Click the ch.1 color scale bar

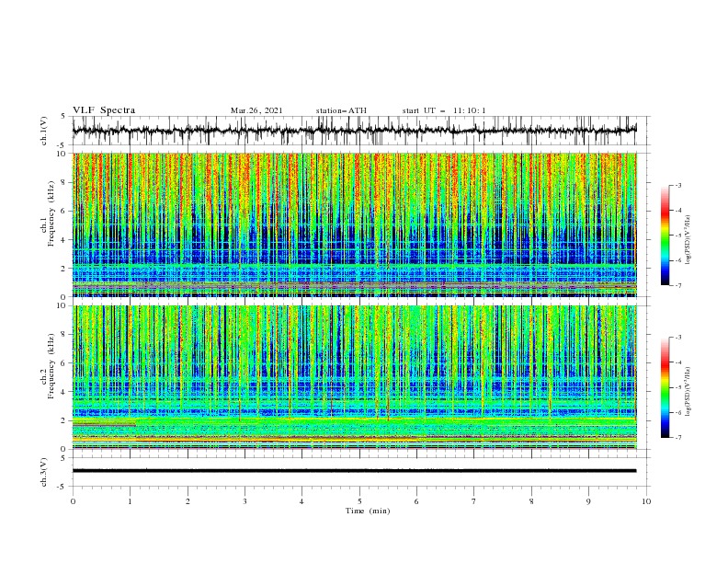click(665, 236)
